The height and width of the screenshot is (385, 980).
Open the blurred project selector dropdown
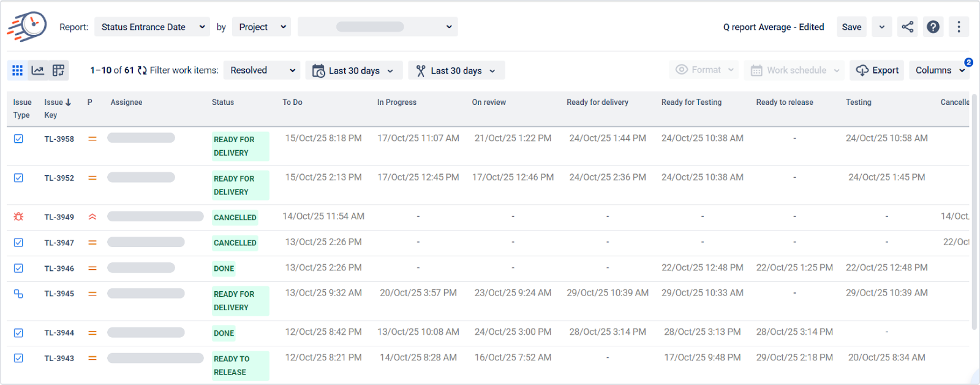click(x=378, y=27)
